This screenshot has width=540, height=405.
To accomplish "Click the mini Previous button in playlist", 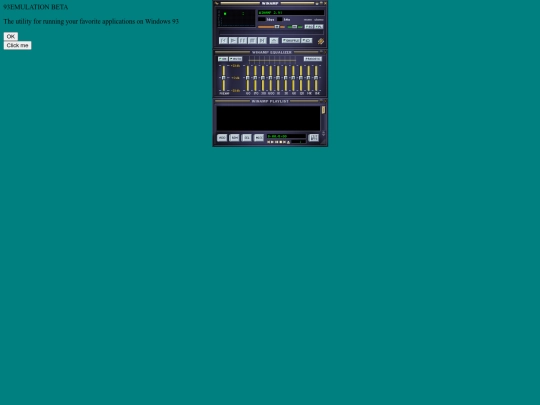I will [269, 142].
